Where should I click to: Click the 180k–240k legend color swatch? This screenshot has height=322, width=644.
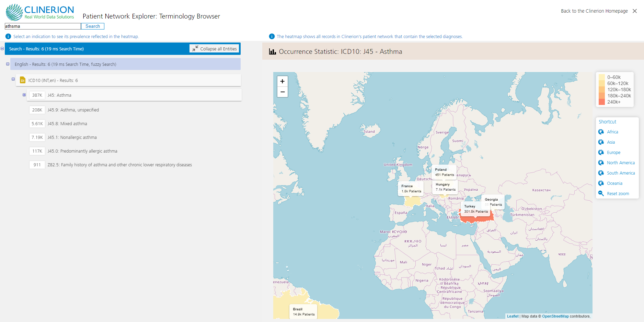pos(601,96)
